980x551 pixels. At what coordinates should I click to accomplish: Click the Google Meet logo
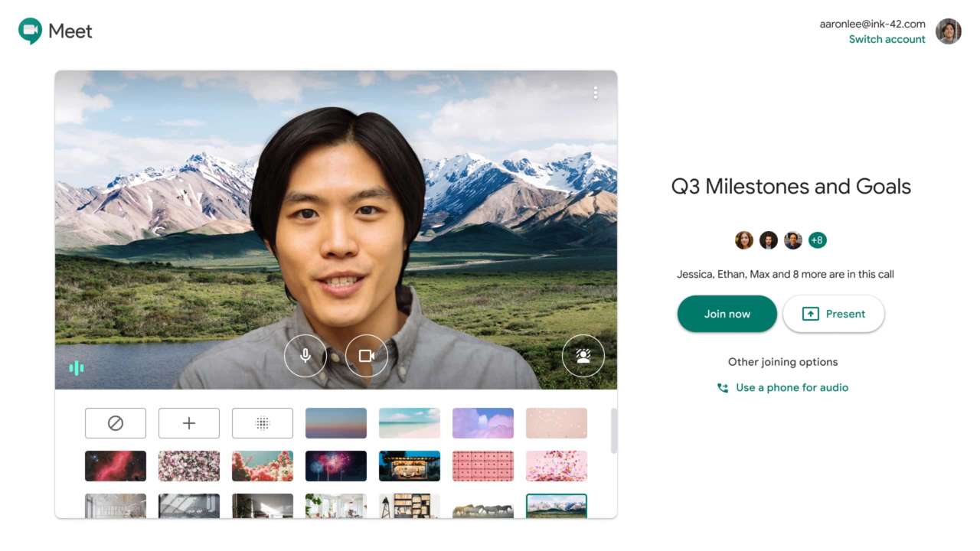coord(29,31)
